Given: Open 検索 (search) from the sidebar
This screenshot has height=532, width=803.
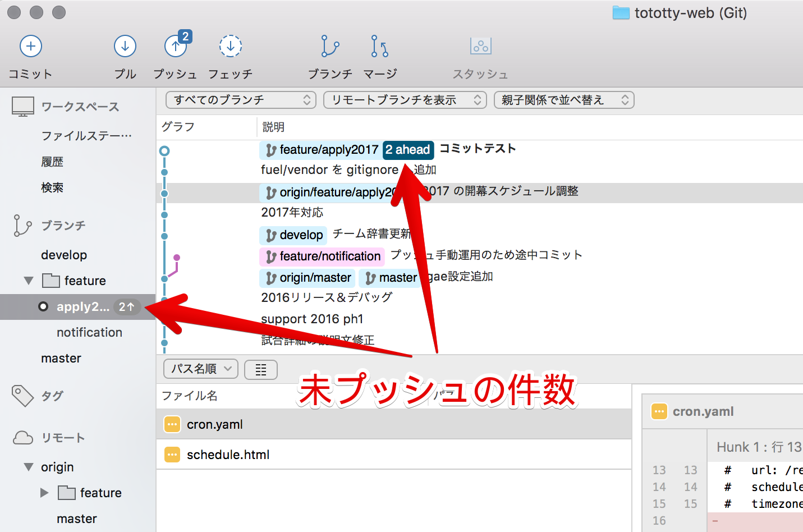Looking at the screenshot, I should 52,187.
